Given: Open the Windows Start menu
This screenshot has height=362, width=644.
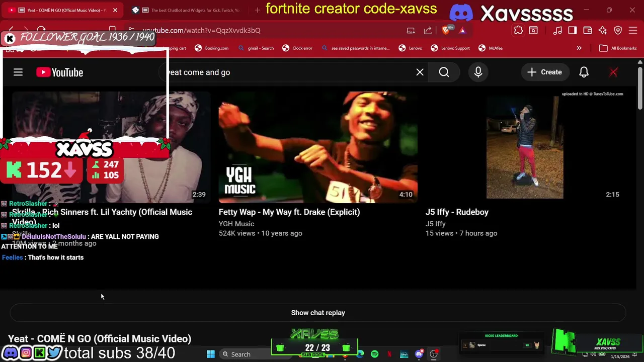Looking at the screenshot, I should [211, 354].
